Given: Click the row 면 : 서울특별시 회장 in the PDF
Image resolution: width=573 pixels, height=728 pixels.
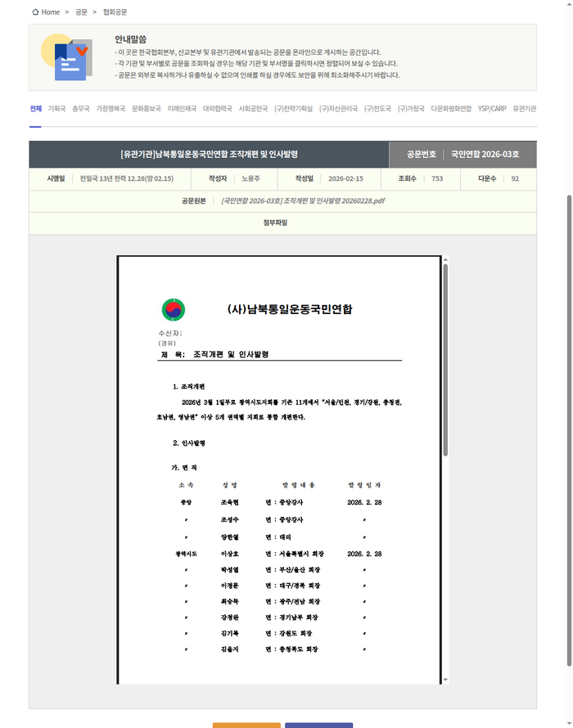Looking at the screenshot, I should point(295,554).
